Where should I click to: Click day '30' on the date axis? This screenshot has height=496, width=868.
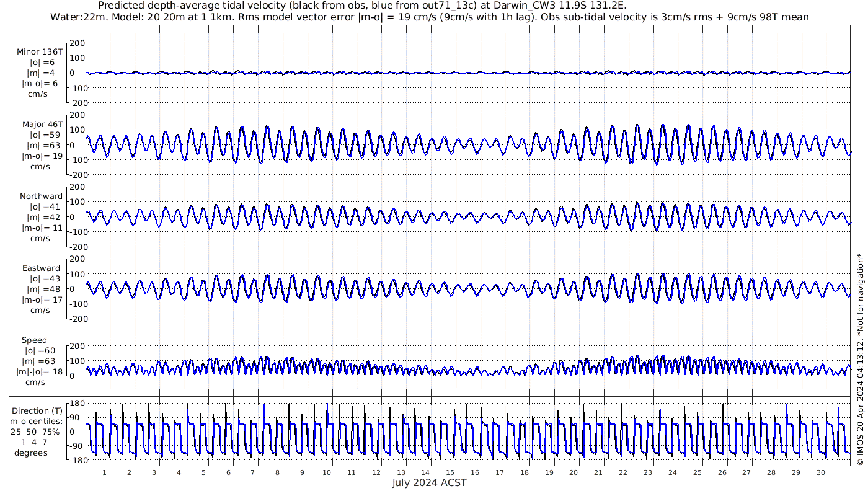pos(821,472)
